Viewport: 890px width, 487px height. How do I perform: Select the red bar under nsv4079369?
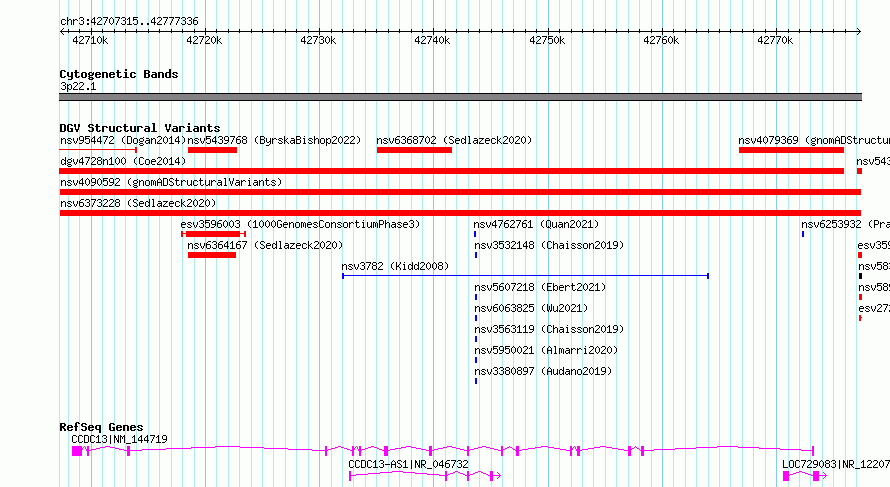click(791, 150)
